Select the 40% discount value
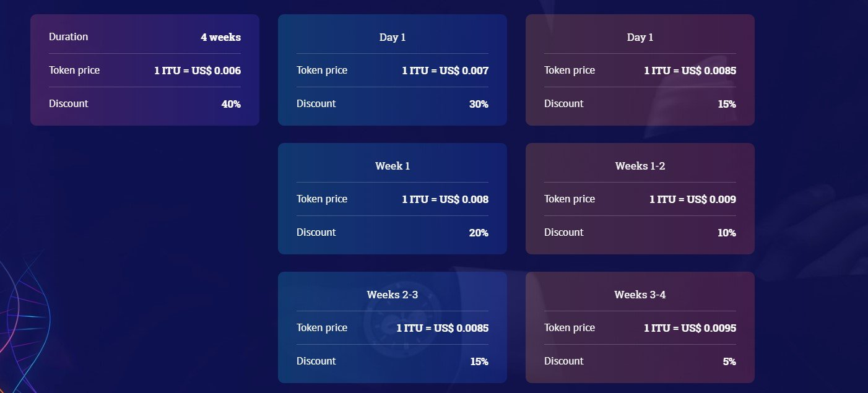This screenshot has height=393, width=868. [x=231, y=104]
